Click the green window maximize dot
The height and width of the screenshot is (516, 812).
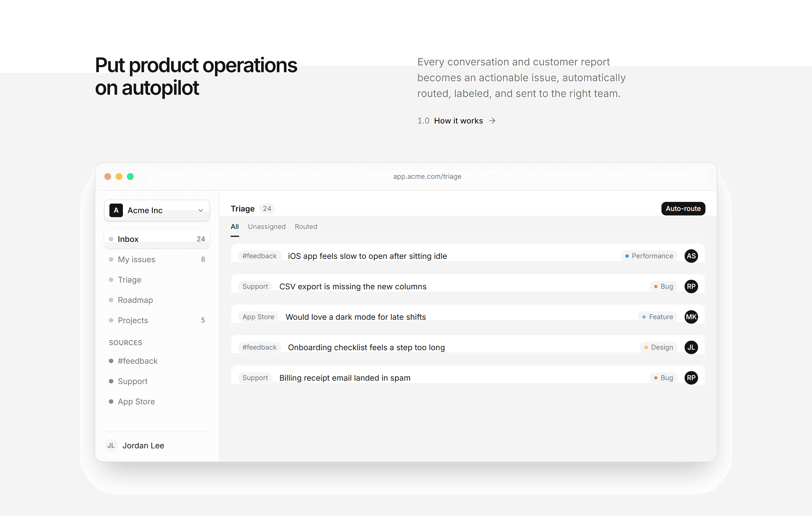click(130, 177)
